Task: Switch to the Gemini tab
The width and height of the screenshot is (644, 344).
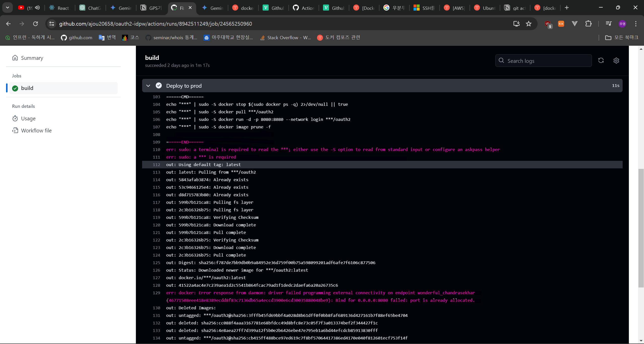Action: pos(121,8)
